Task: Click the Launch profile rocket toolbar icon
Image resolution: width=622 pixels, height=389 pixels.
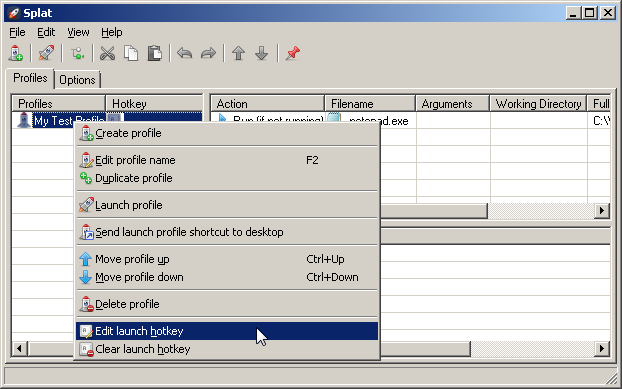Action: pyautogui.click(x=46, y=53)
